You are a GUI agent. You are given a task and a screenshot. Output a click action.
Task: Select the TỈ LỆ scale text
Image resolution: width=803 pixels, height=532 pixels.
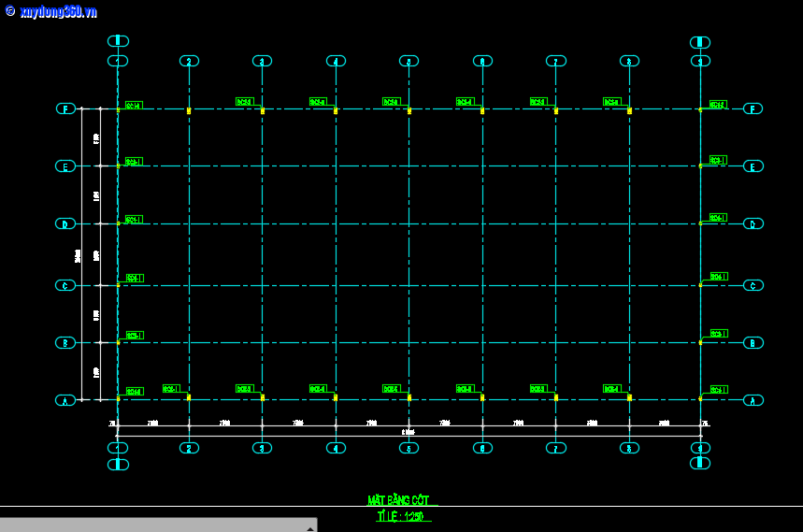401,516
